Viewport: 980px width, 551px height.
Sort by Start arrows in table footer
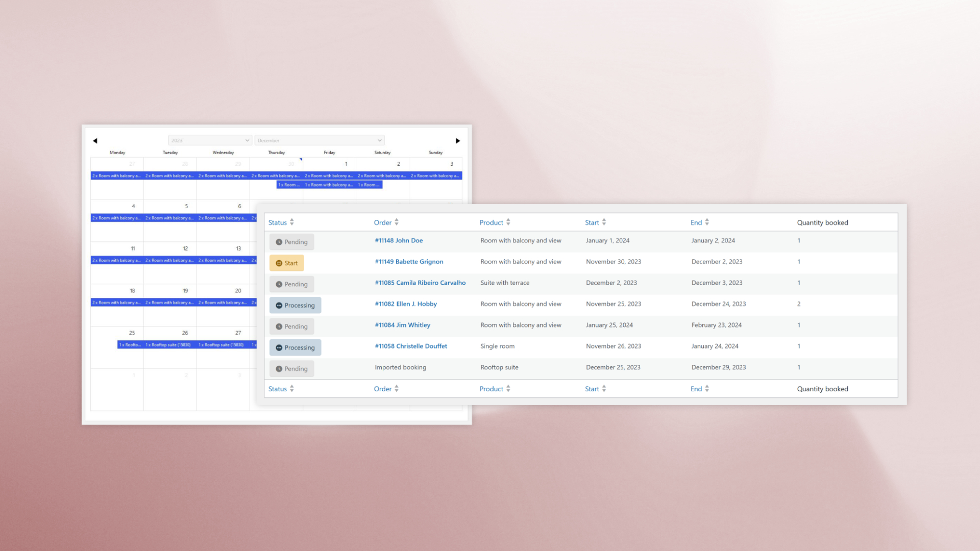coord(604,389)
